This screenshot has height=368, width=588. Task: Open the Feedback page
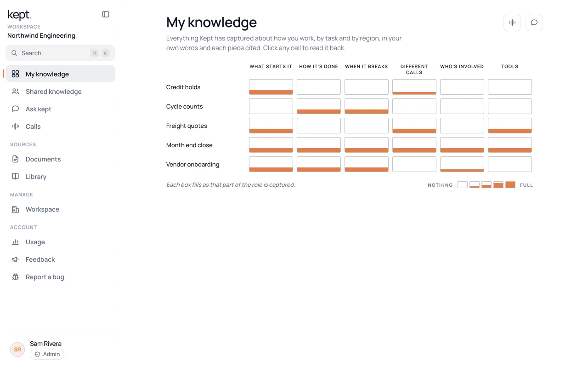(60, 259)
